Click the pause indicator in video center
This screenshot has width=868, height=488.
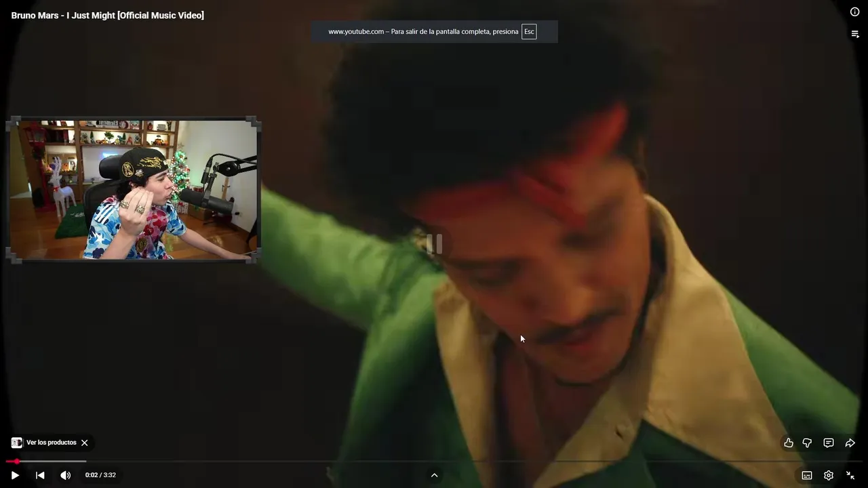(x=435, y=244)
